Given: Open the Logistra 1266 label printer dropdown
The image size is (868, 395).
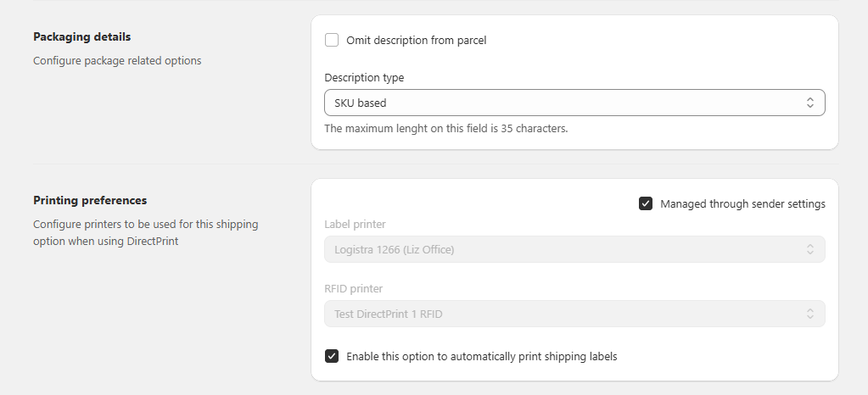Looking at the screenshot, I should (x=560, y=249).
